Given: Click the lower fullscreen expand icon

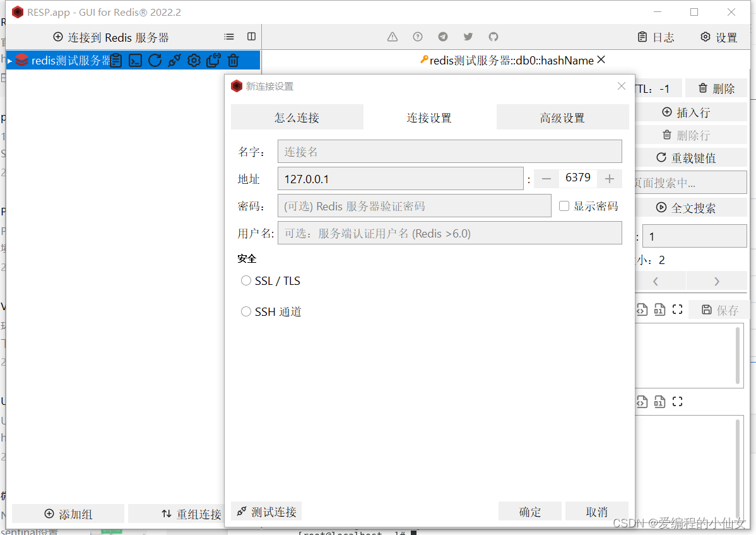Looking at the screenshot, I should pyautogui.click(x=677, y=401).
